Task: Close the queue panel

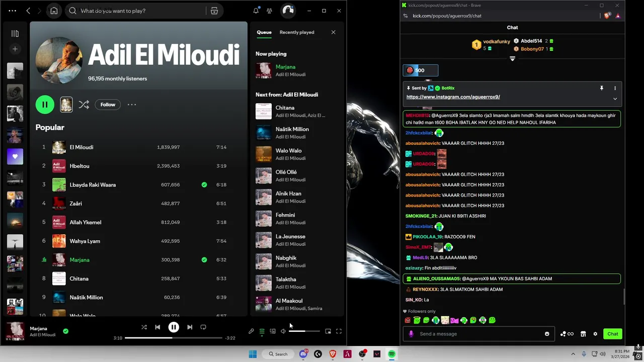Action: point(333,32)
